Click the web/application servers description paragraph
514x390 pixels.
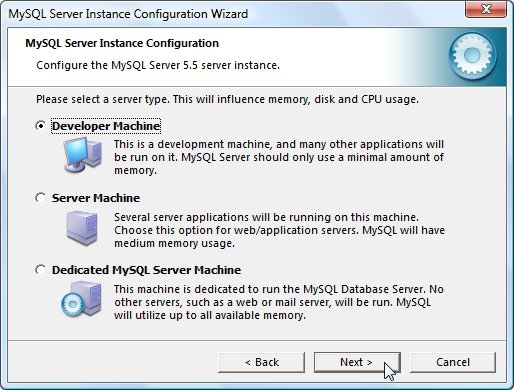click(x=279, y=230)
